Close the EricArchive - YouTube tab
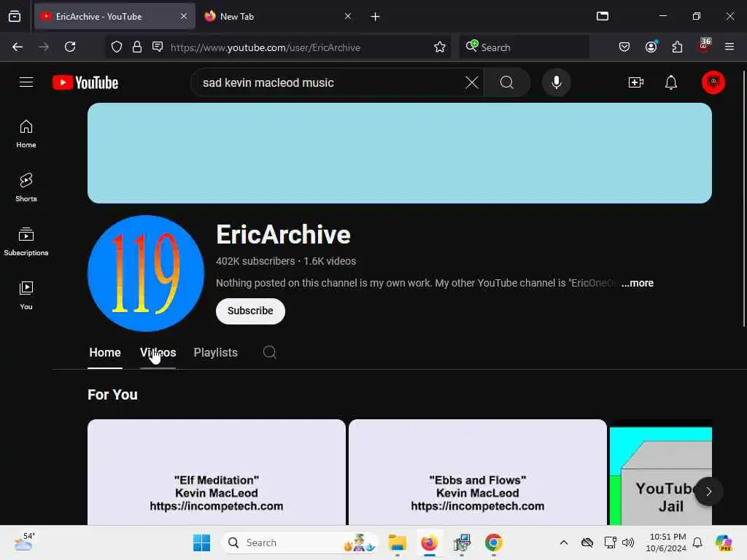This screenshot has height=560, width=747. click(x=184, y=16)
